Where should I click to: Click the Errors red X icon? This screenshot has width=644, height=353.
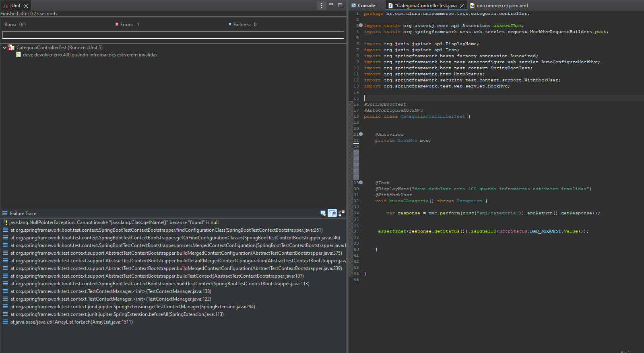coord(117,25)
